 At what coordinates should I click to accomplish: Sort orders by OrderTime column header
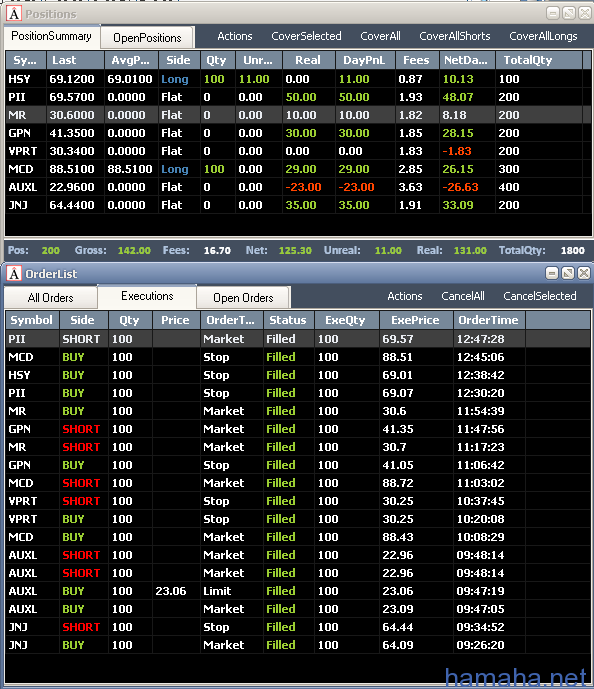(x=489, y=320)
